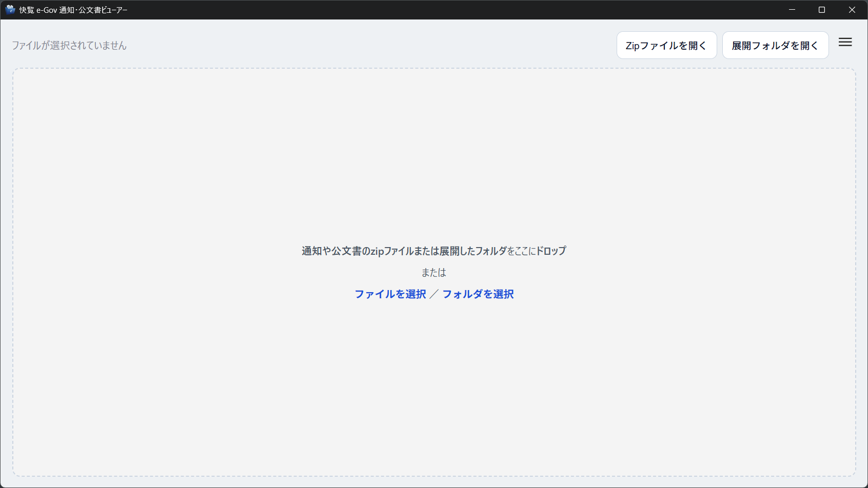Click the word ドロップ in the instruction
This screenshot has width=868, height=488.
[551, 251]
